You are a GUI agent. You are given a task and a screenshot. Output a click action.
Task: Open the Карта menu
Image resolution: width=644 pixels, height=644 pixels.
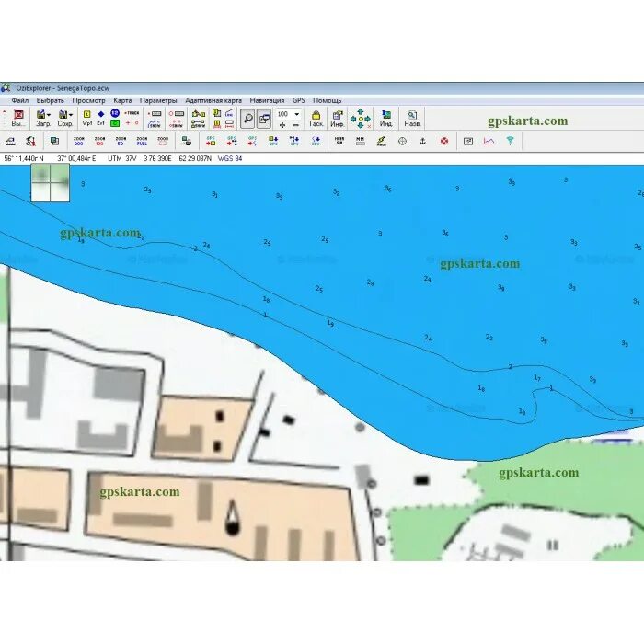pos(122,100)
